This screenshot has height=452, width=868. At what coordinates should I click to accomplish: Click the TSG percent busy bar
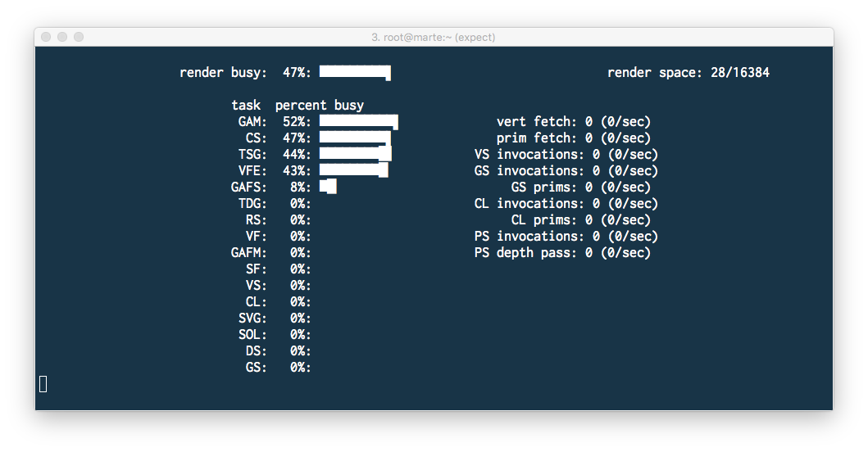(356, 155)
